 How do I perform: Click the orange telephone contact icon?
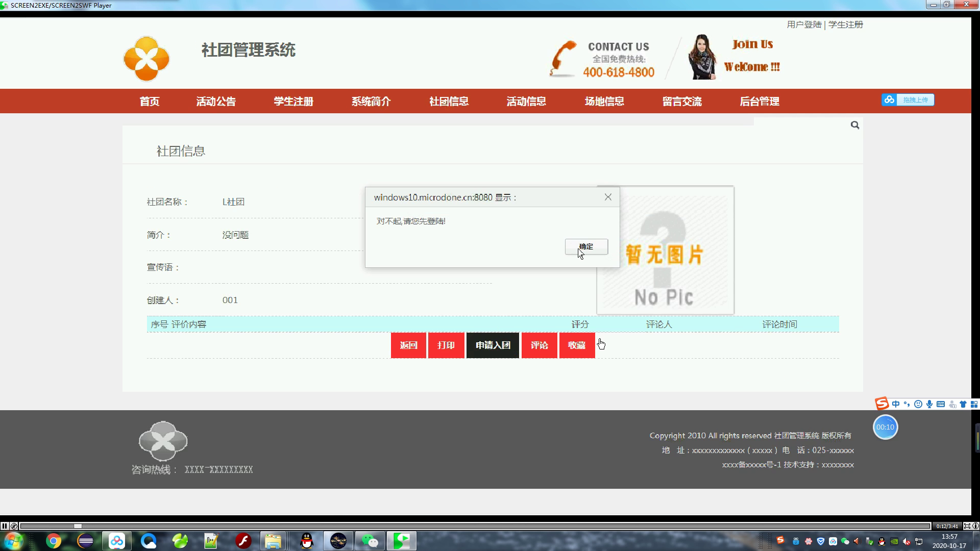(x=563, y=59)
